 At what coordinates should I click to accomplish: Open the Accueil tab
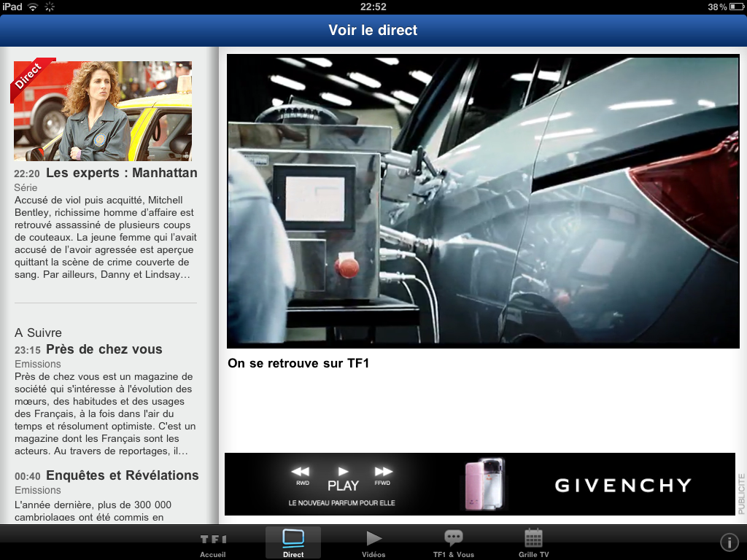pyautogui.click(x=213, y=543)
